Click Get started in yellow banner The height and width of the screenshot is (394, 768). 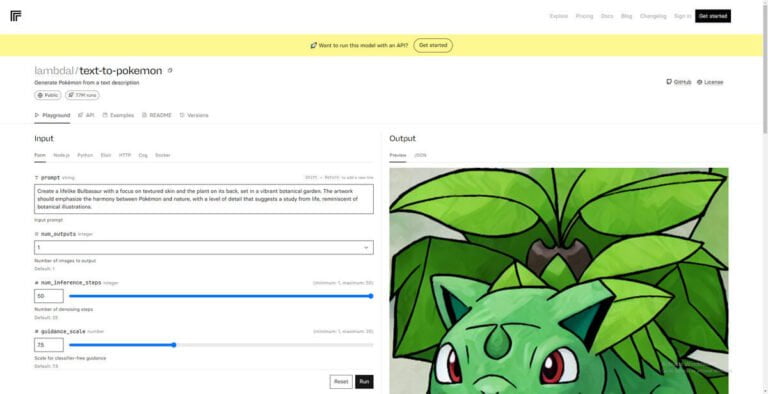[433, 45]
